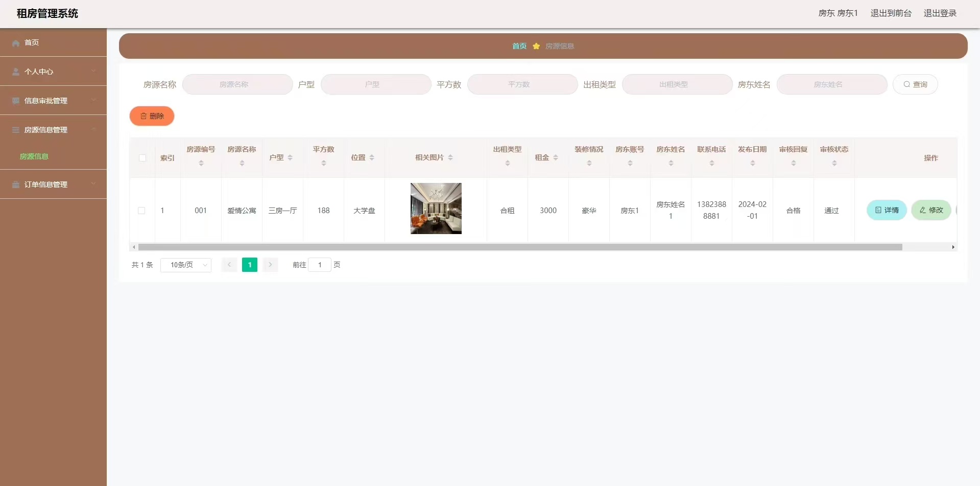
Task: Sort by 联系电话 column arrows
Action: [712, 163]
